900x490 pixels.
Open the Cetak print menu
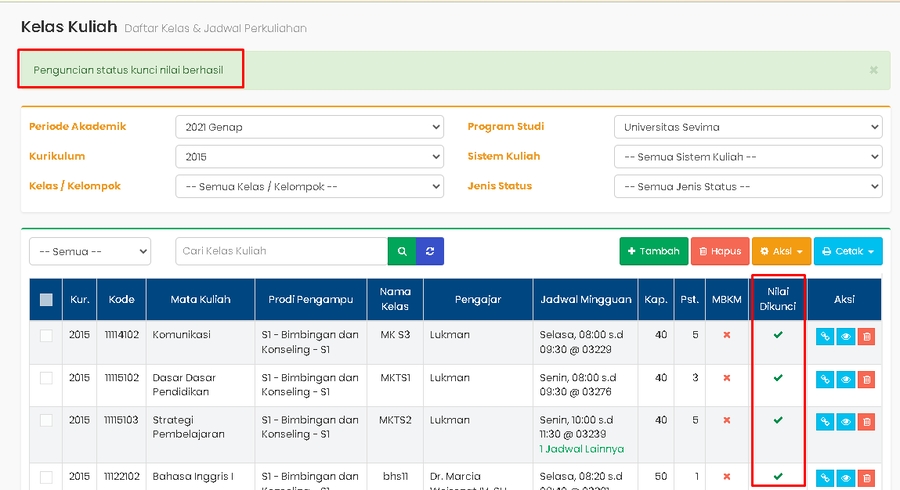(x=847, y=251)
